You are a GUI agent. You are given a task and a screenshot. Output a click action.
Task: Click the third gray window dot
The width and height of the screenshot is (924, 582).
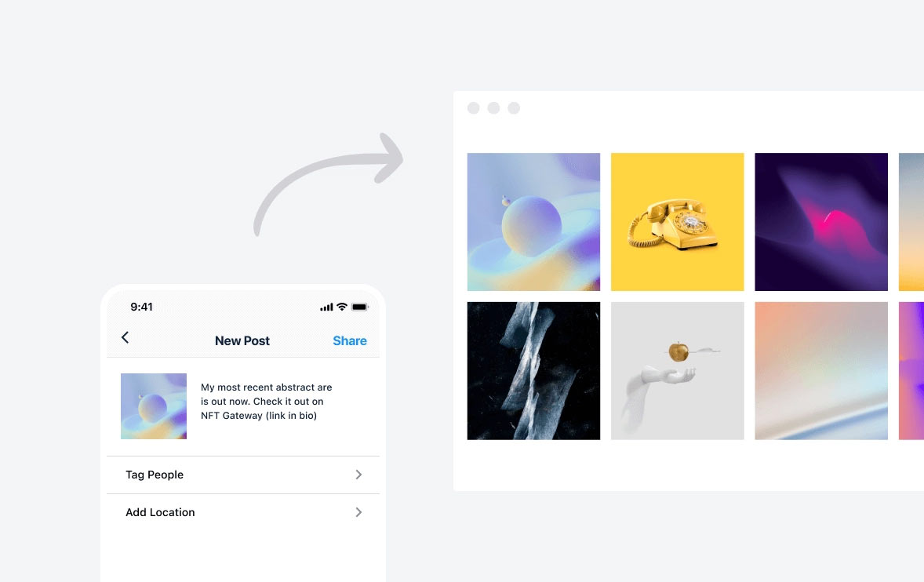(514, 107)
